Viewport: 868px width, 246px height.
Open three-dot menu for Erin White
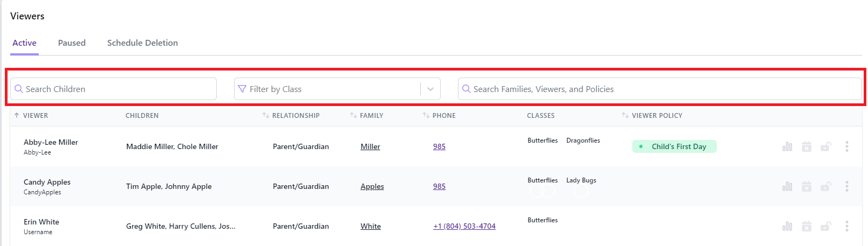click(846, 226)
